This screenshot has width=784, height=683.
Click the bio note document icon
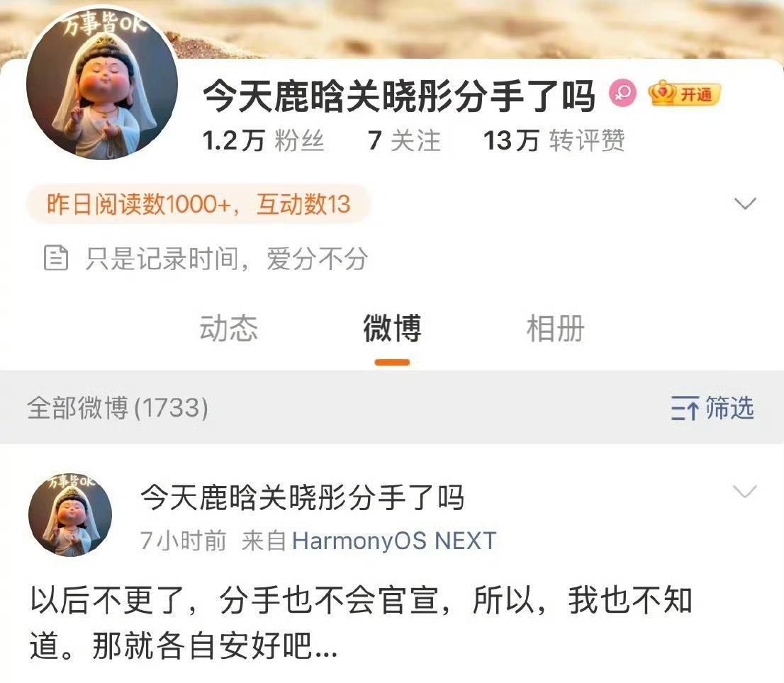(x=56, y=258)
